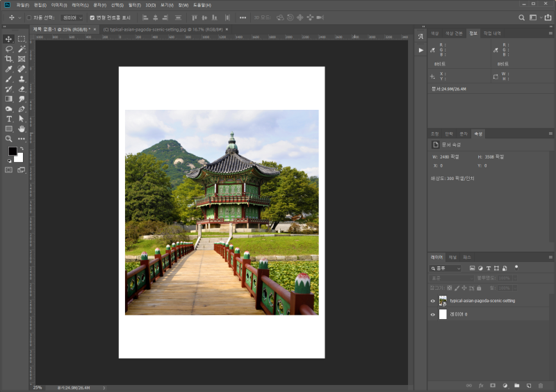Image resolution: width=556 pixels, height=392 pixels.
Task: Open the Move tool preset picker arrow
Action: (x=20, y=18)
